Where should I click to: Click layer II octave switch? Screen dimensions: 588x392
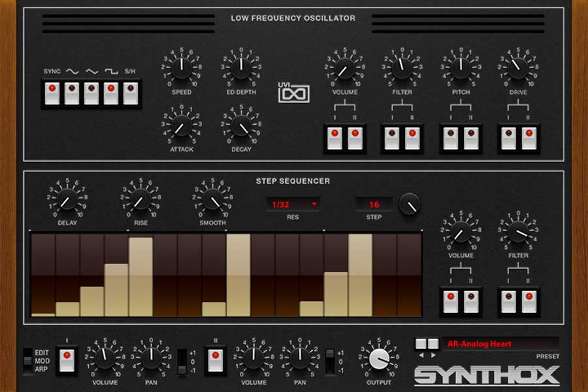coord(330,361)
